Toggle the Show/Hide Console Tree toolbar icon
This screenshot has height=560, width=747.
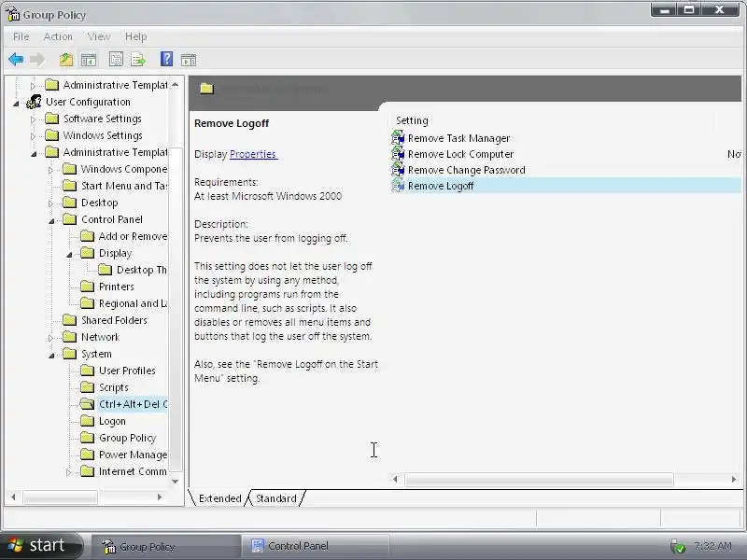pyautogui.click(x=89, y=60)
